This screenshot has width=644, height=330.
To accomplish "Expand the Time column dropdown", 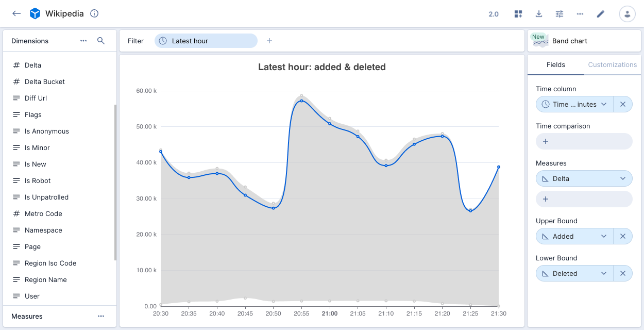I will [604, 104].
